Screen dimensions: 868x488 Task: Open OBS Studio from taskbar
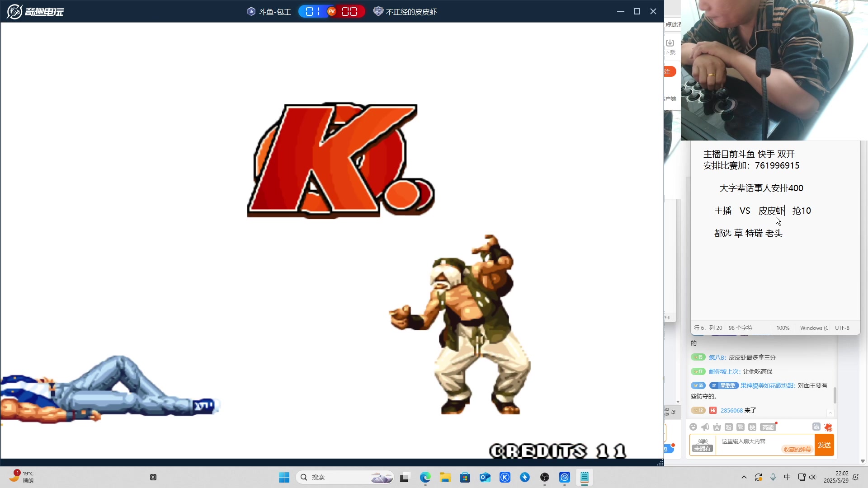545,477
